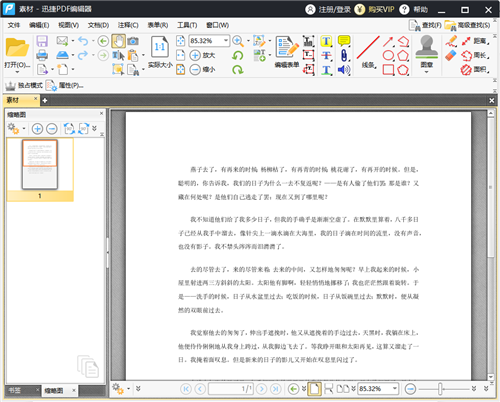Switch to the 书签 bookmarks tab
The width and height of the screenshot is (500, 402).
pos(15,390)
